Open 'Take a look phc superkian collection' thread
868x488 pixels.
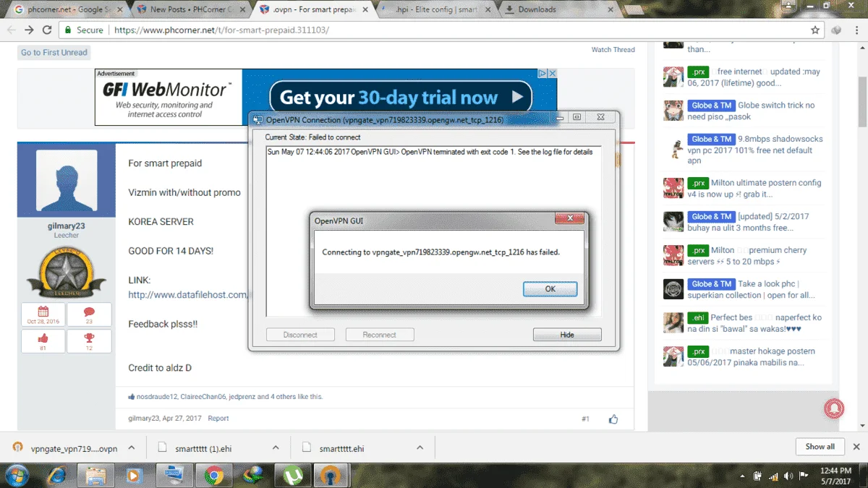point(751,289)
